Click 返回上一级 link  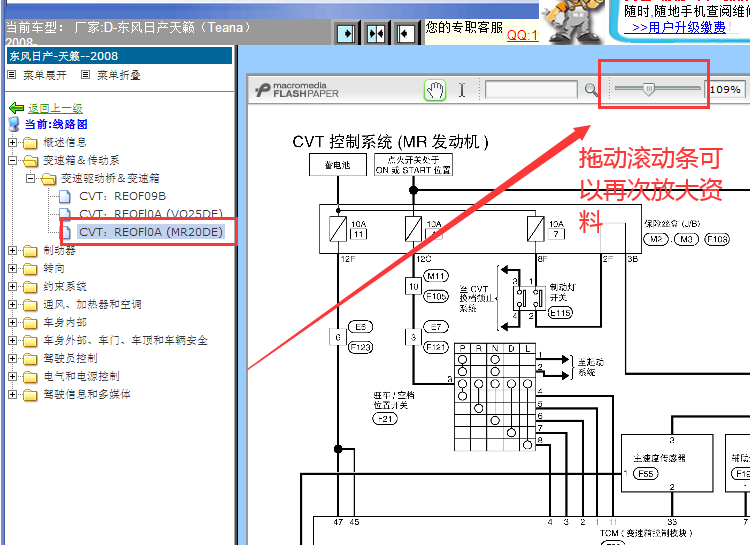coord(55,108)
